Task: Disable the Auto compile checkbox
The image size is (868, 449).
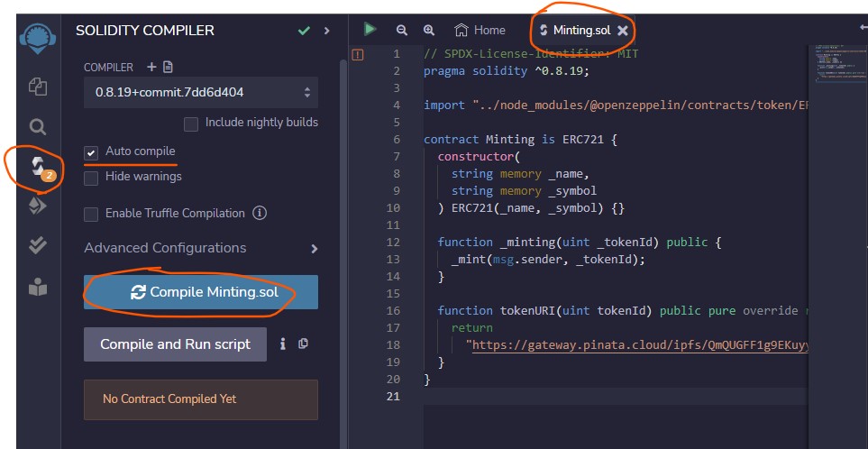Action: (x=91, y=152)
